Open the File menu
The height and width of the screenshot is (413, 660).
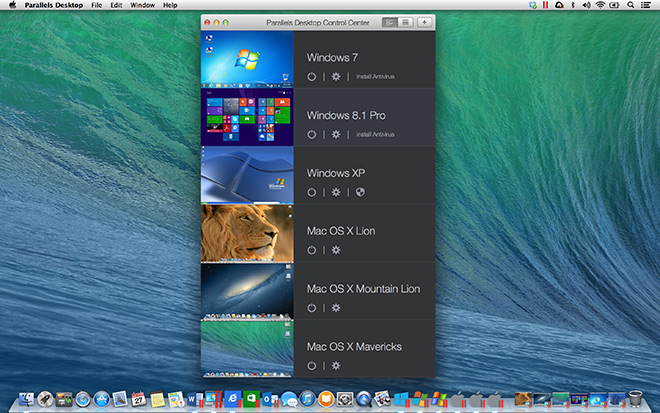tap(97, 5)
